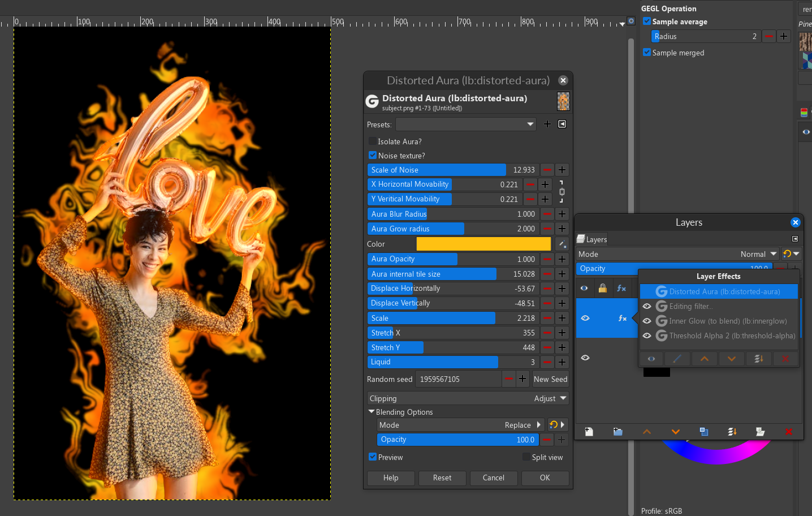Open the Presets dropdown
The height and width of the screenshot is (516, 812).
tap(465, 124)
